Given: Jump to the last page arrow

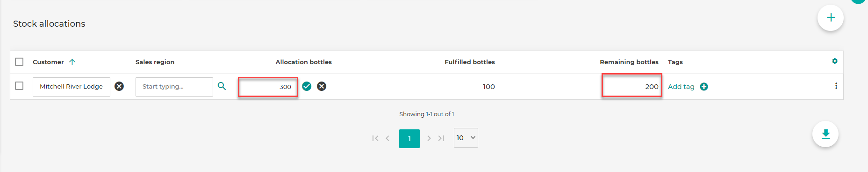Looking at the screenshot, I should 441,138.
